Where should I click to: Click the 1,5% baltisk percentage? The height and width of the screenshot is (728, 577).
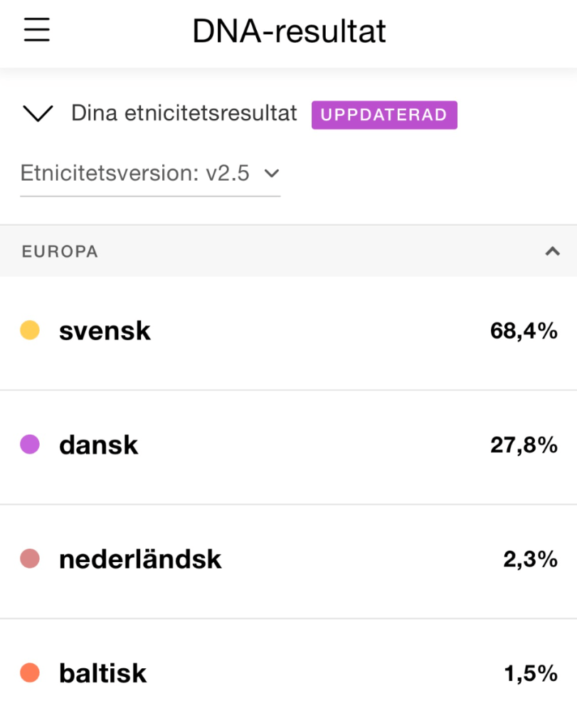(x=531, y=674)
